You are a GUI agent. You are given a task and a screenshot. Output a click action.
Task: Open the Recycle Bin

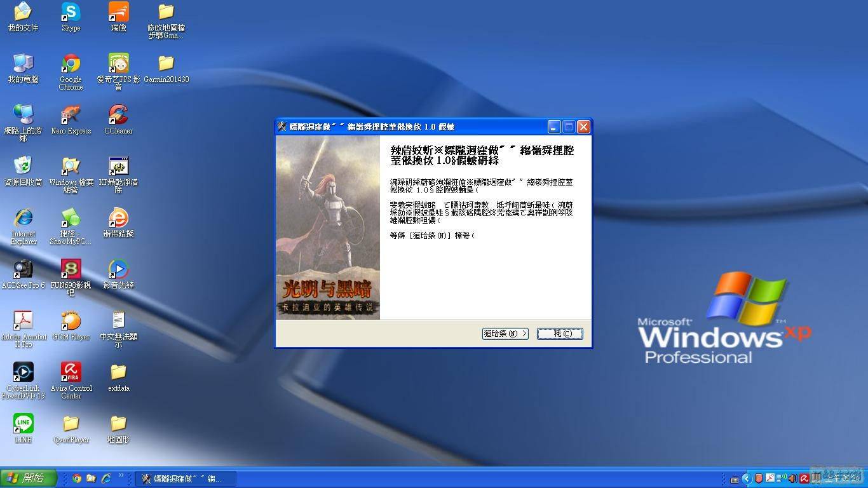pos(23,171)
